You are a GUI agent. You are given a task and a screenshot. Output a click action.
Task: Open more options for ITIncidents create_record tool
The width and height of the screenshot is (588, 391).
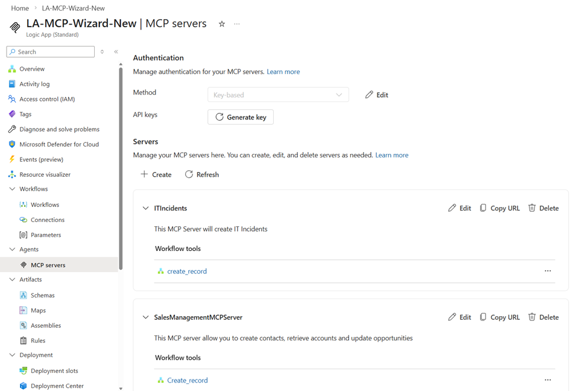click(x=548, y=271)
